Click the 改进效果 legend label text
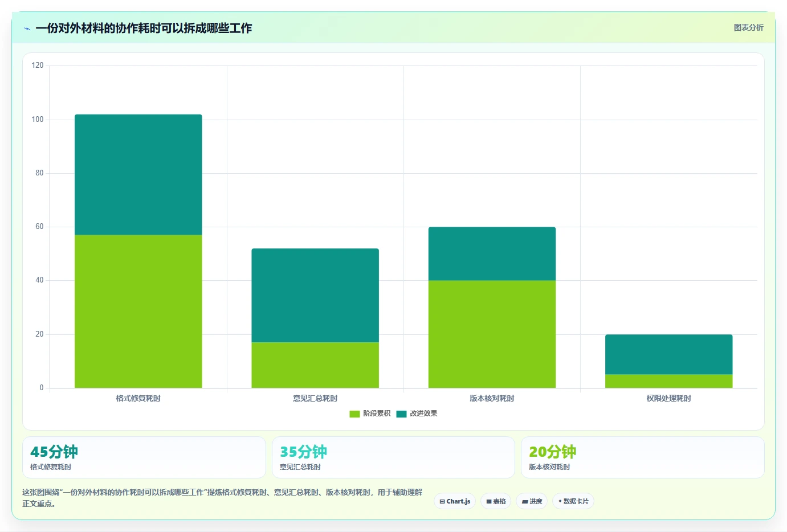 coord(423,414)
